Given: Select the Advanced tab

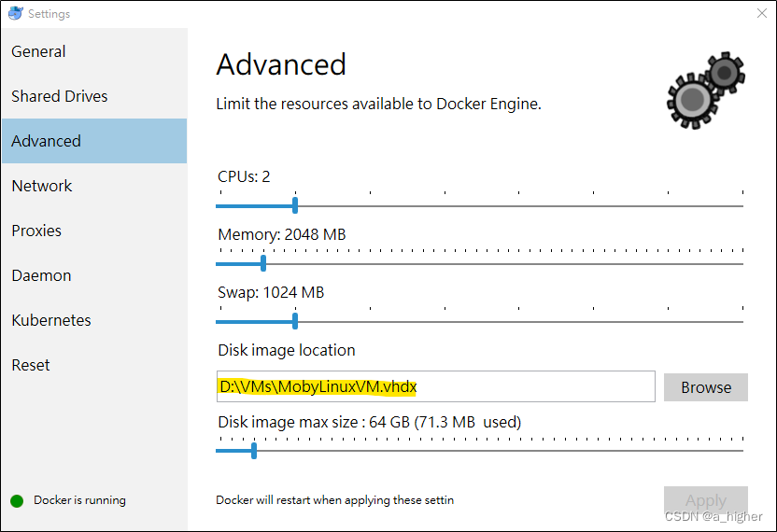Looking at the screenshot, I should coord(47,141).
